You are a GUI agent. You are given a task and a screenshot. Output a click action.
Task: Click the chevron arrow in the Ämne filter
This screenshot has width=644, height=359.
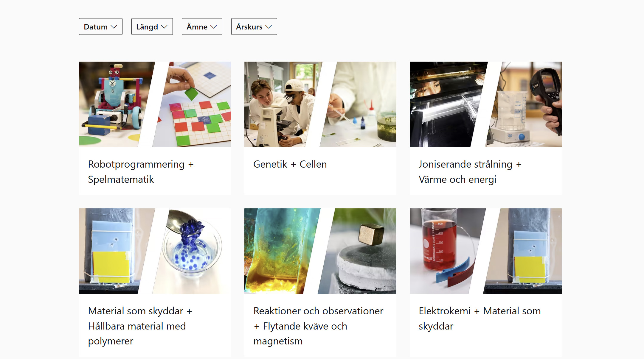pos(213,27)
